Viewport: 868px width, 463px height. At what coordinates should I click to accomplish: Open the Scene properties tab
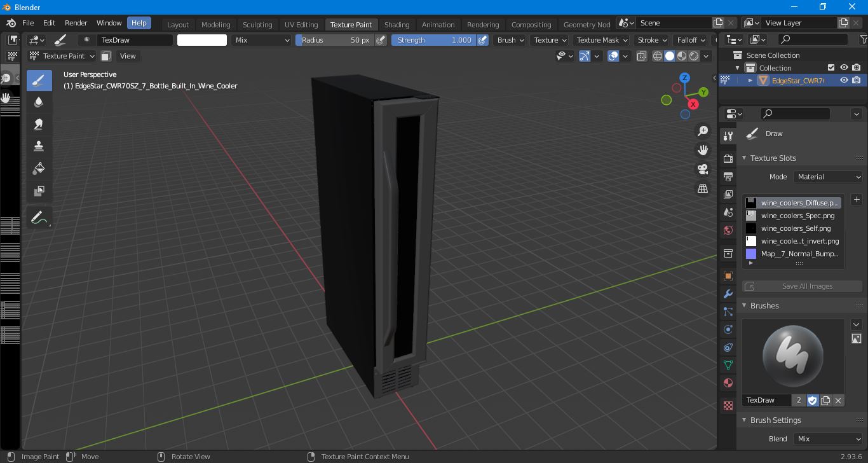tap(728, 212)
